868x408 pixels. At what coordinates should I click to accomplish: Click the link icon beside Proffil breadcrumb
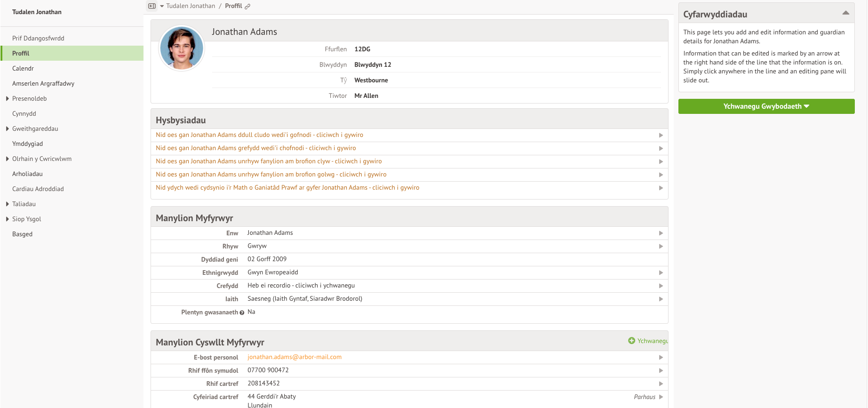pyautogui.click(x=247, y=7)
